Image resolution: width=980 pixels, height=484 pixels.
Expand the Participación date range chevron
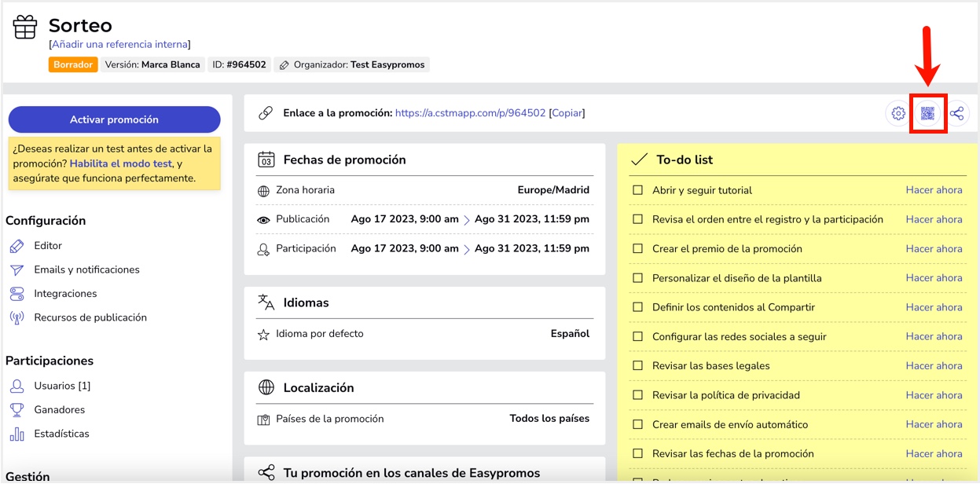[468, 248]
